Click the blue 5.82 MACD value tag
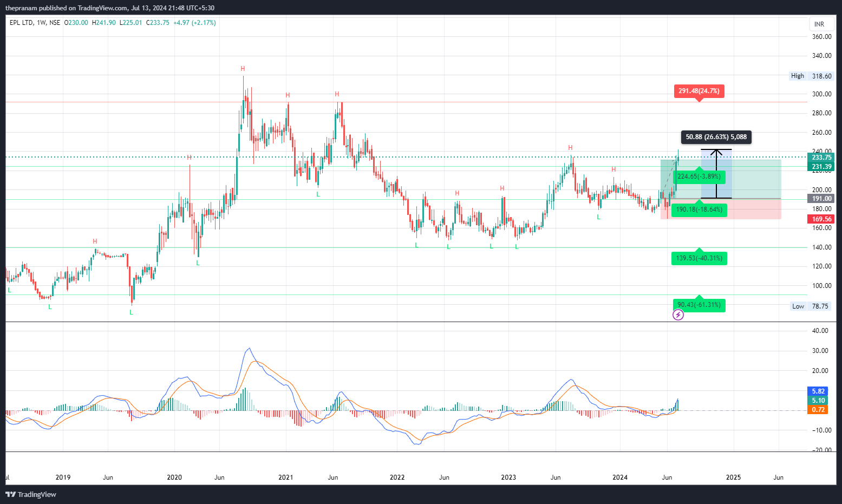 [x=818, y=391]
